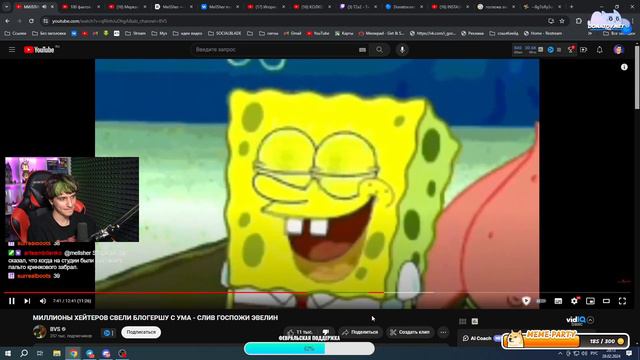Open the YouTube bookmark in bookmarks bar
Screen dimensions: 640x360
tap(318, 33)
